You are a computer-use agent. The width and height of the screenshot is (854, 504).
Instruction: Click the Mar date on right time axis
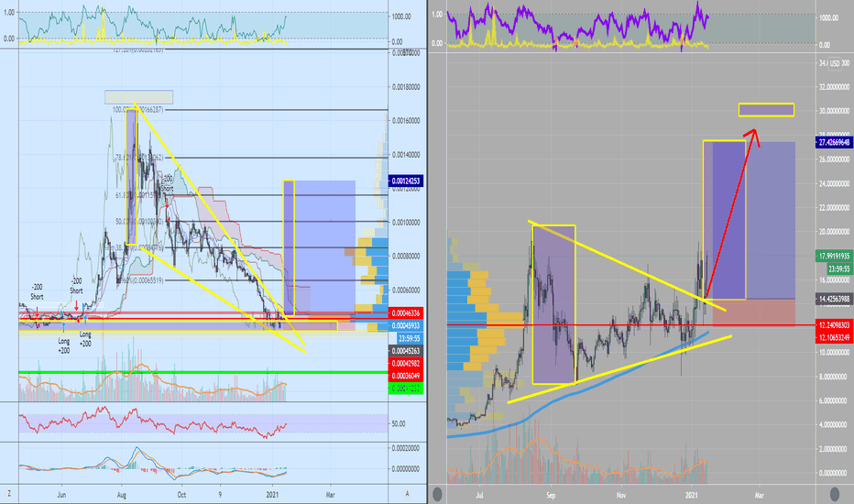760,495
